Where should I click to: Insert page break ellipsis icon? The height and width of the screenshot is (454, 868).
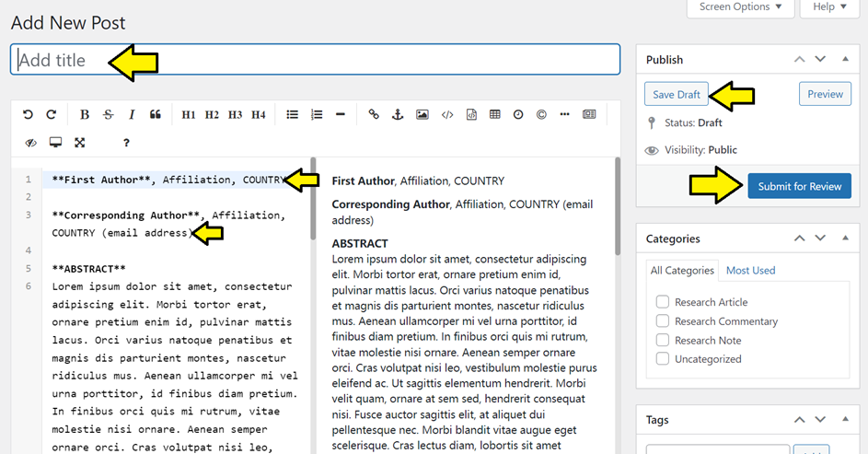(x=564, y=114)
